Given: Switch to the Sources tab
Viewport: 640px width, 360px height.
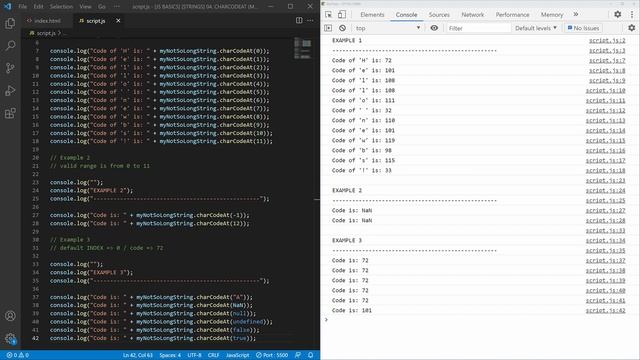Looking at the screenshot, I should pyautogui.click(x=439, y=14).
